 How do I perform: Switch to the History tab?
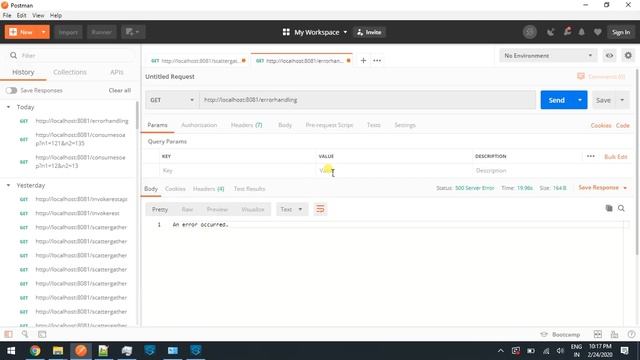coord(23,72)
